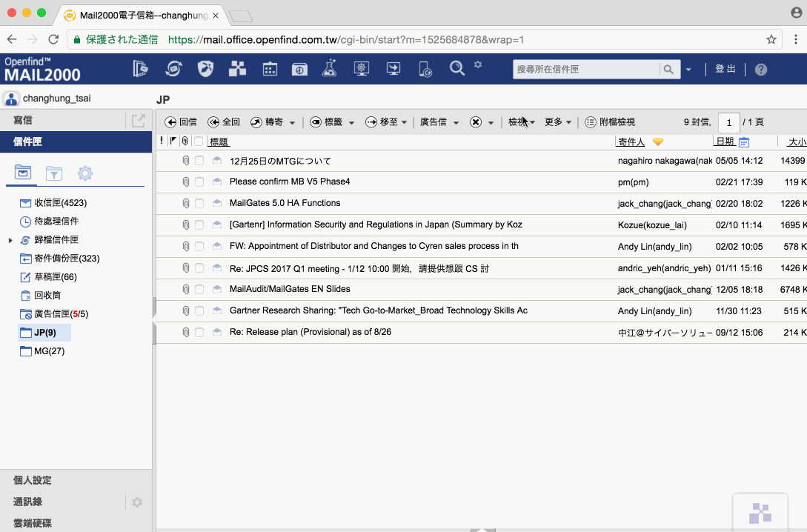Toggle the select-all checkbox in list header
The width and height of the screenshot is (807, 532).
[x=198, y=142]
